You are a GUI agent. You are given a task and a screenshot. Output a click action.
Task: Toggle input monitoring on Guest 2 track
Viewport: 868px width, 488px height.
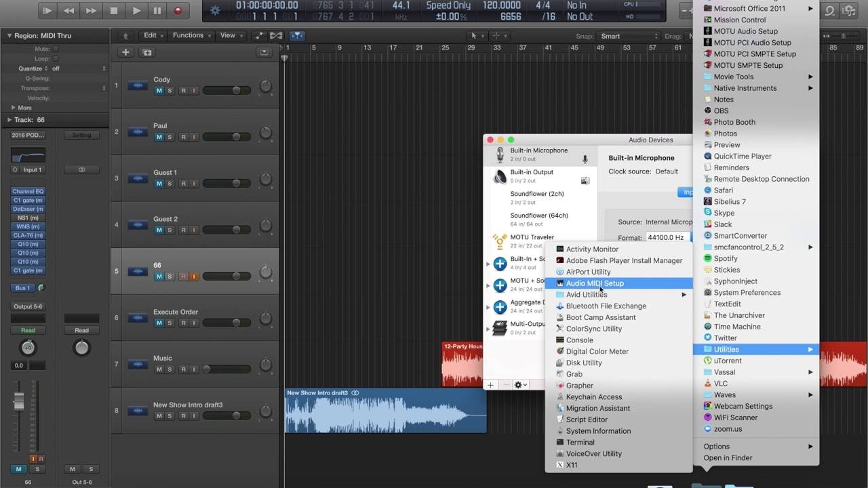coord(193,230)
